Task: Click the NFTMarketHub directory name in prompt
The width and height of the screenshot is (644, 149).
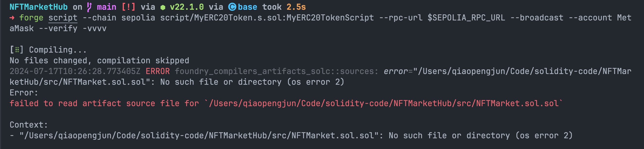Action: 38,7
